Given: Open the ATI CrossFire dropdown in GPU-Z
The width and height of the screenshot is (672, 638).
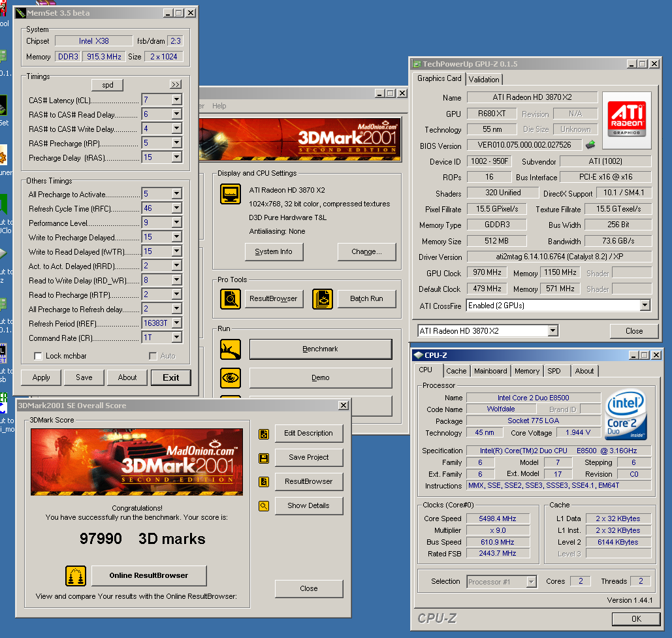Looking at the screenshot, I should [645, 305].
